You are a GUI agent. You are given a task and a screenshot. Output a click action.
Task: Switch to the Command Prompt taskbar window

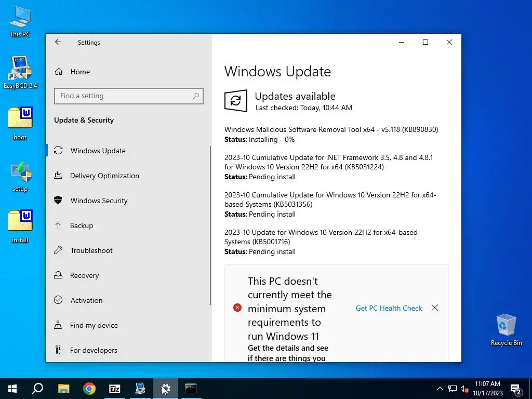click(x=191, y=389)
